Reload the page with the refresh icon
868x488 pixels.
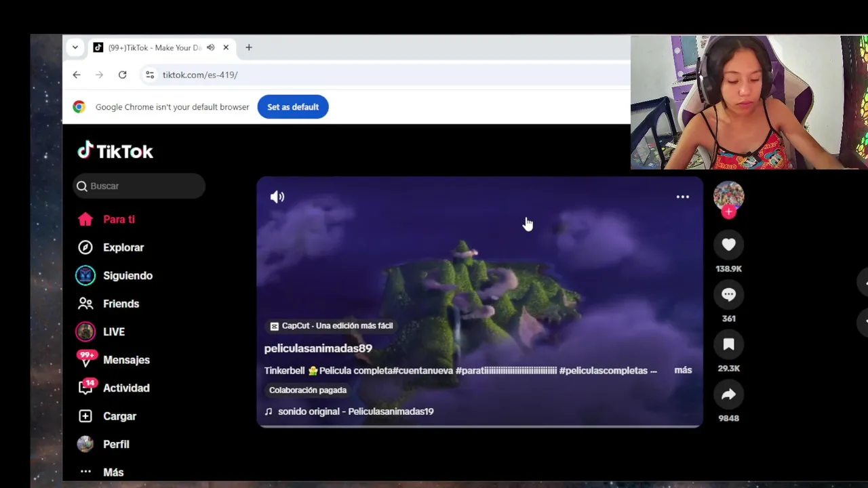[123, 75]
